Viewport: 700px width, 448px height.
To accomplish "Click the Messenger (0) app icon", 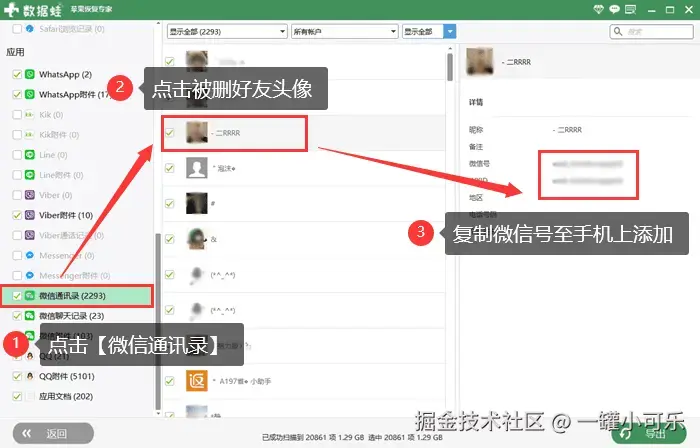I will (x=29, y=255).
